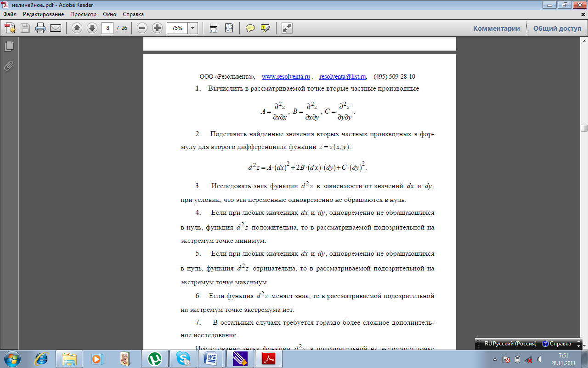Go to previous page arrow
The width and height of the screenshot is (588, 368).
click(77, 28)
